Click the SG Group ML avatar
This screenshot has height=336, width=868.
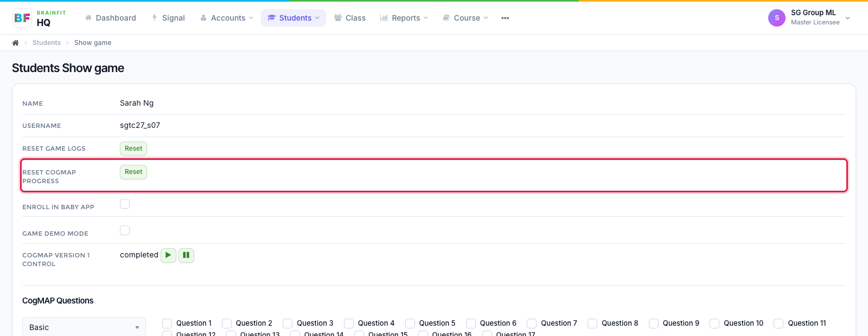(777, 18)
